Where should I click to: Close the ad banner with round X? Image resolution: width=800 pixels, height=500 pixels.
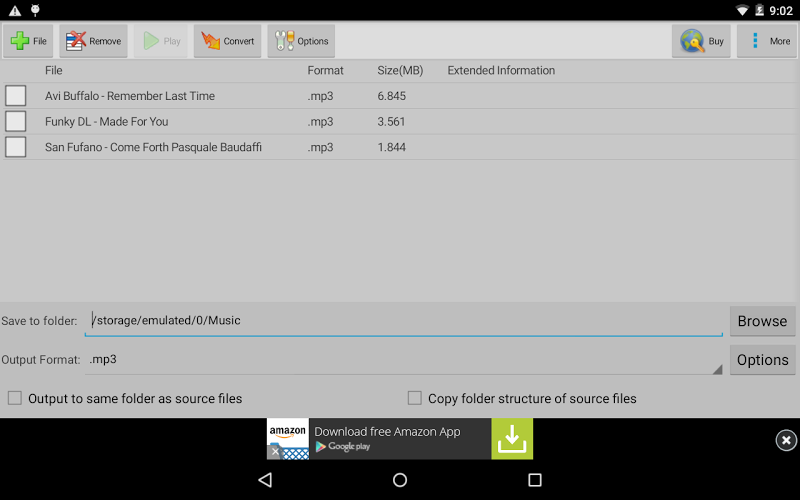(x=786, y=440)
